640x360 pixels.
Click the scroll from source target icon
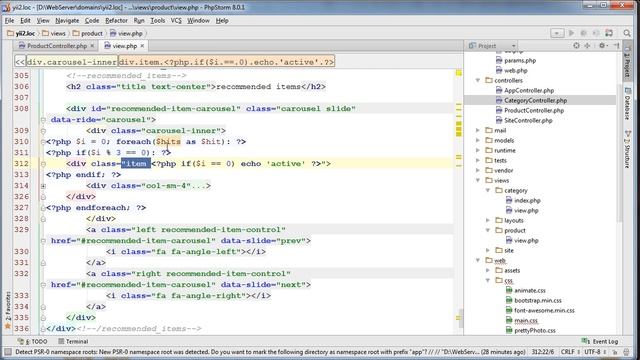(576, 46)
